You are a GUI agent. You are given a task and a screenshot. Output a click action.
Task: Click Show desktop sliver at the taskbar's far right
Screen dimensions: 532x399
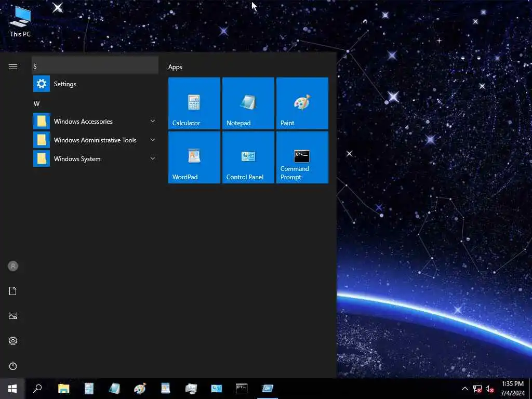coord(530,389)
